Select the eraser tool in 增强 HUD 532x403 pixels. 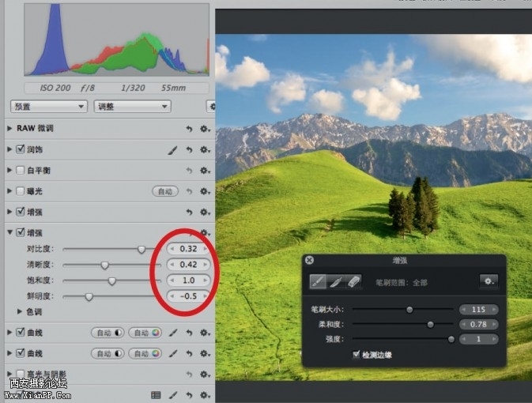click(x=353, y=281)
